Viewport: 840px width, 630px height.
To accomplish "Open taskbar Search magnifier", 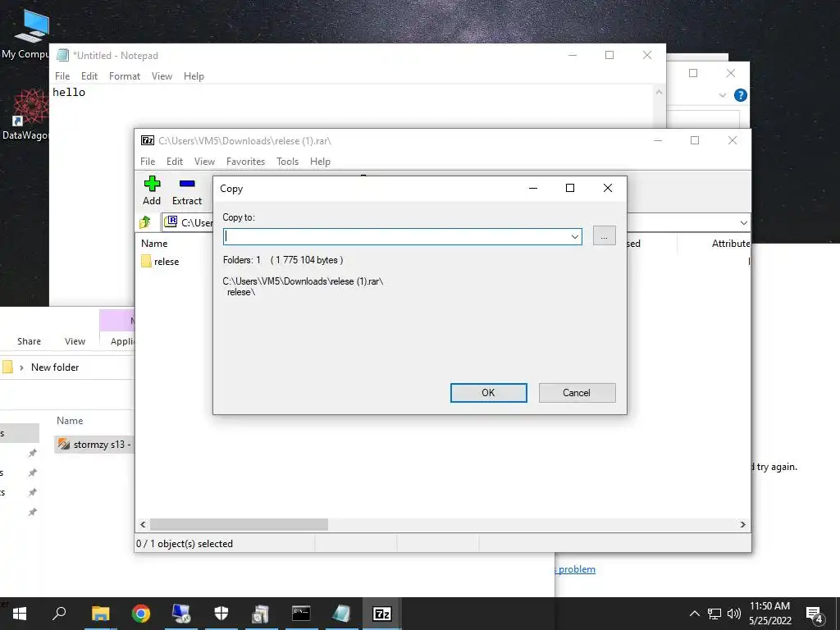I will click(59, 614).
